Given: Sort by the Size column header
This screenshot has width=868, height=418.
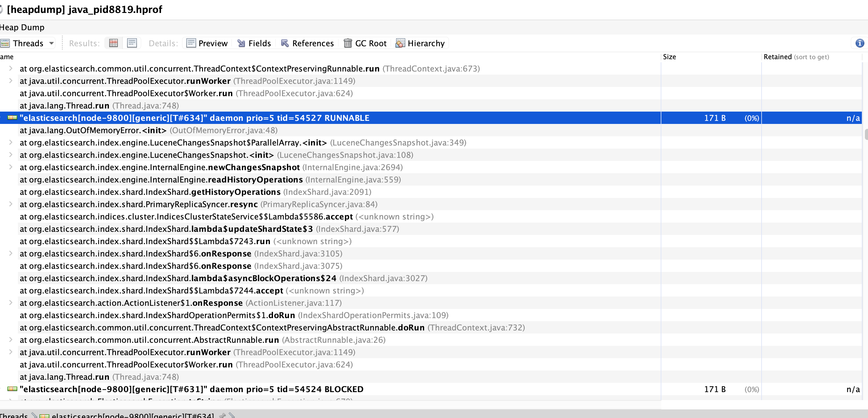Looking at the screenshot, I should (x=669, y=57).
